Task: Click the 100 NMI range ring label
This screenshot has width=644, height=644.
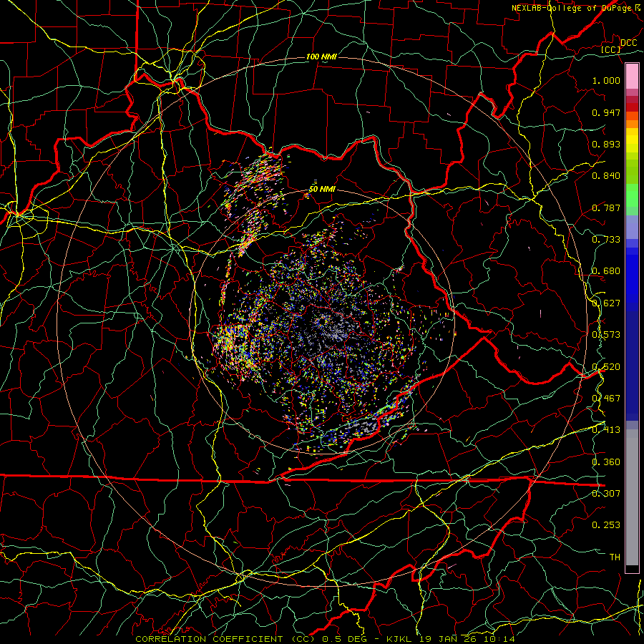Action: coord(321,57)
